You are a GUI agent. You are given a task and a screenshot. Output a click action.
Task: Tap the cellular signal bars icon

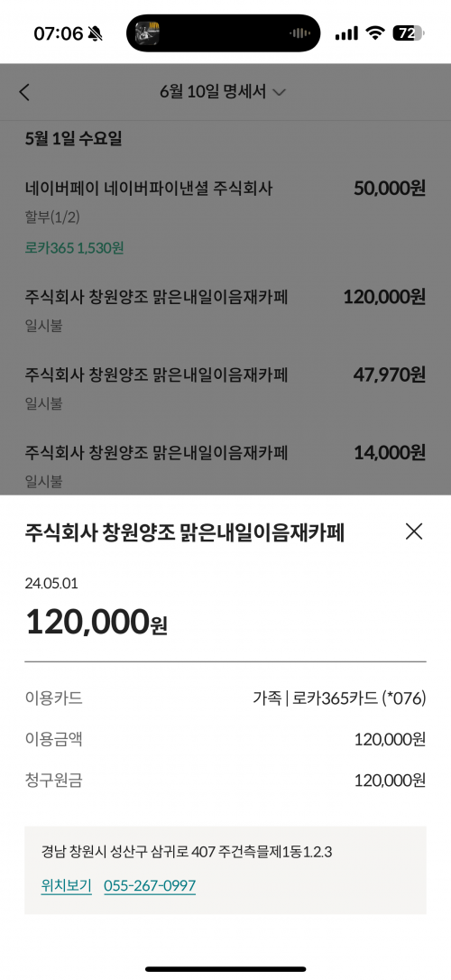coord(346,33)
